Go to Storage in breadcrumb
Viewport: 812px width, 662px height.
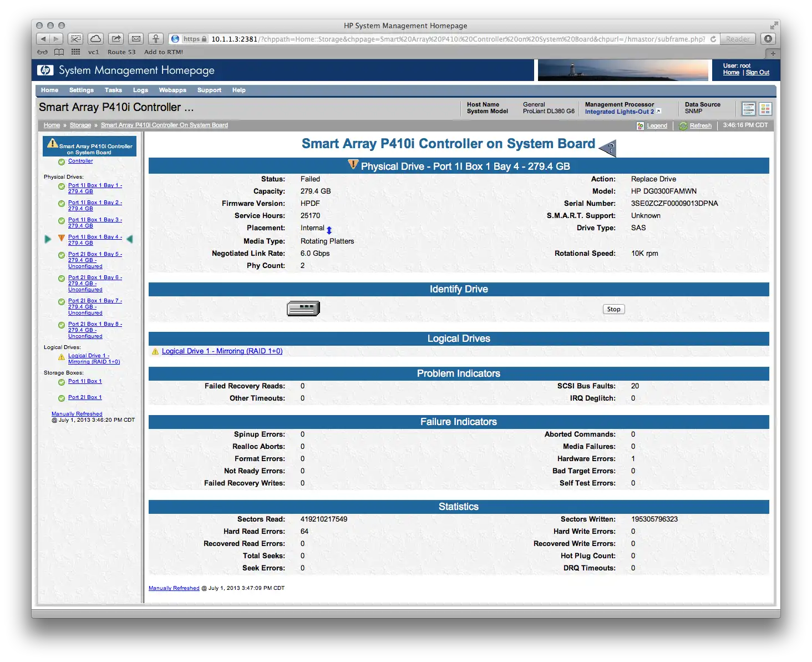80,125
